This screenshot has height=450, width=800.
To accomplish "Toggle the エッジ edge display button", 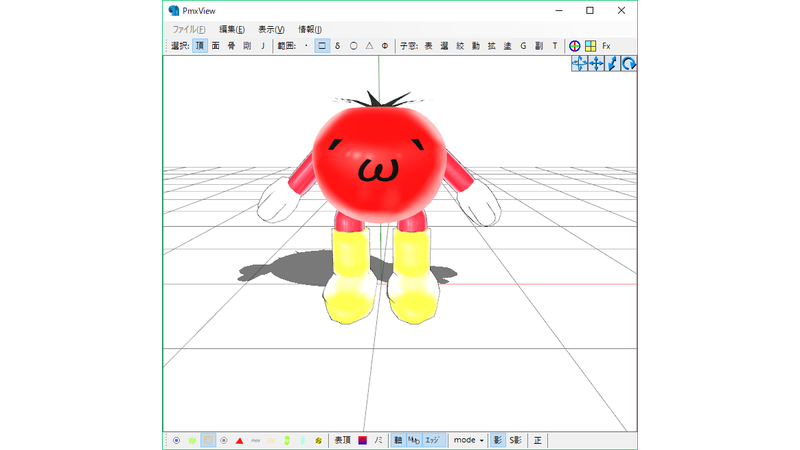I will click(433, 440).
